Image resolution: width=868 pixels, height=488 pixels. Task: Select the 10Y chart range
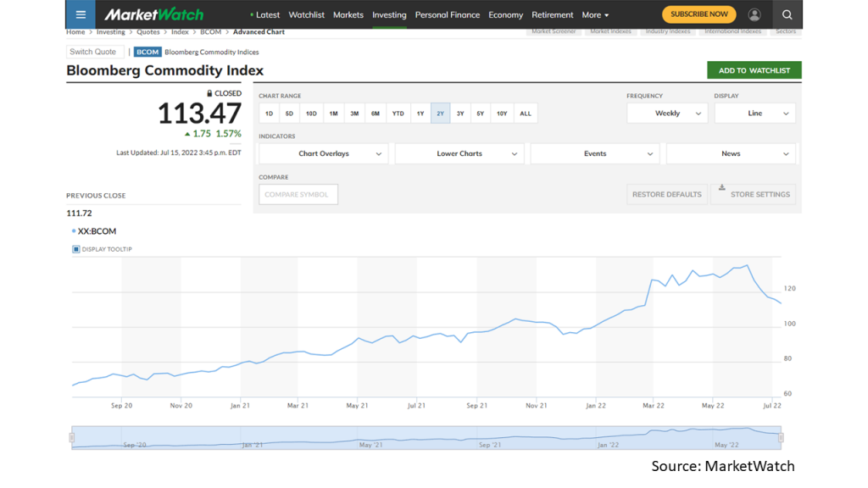click(x=502, y=114)
